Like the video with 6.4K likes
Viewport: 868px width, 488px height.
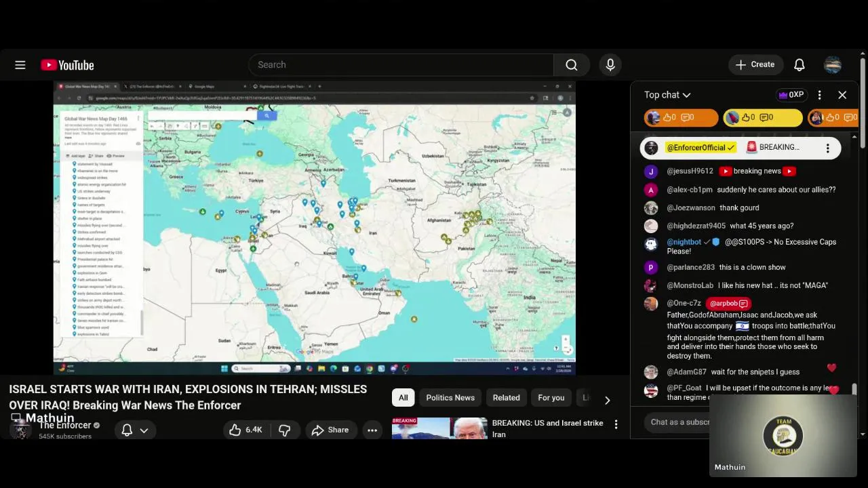pyautogui.click(x=245, y=430)
